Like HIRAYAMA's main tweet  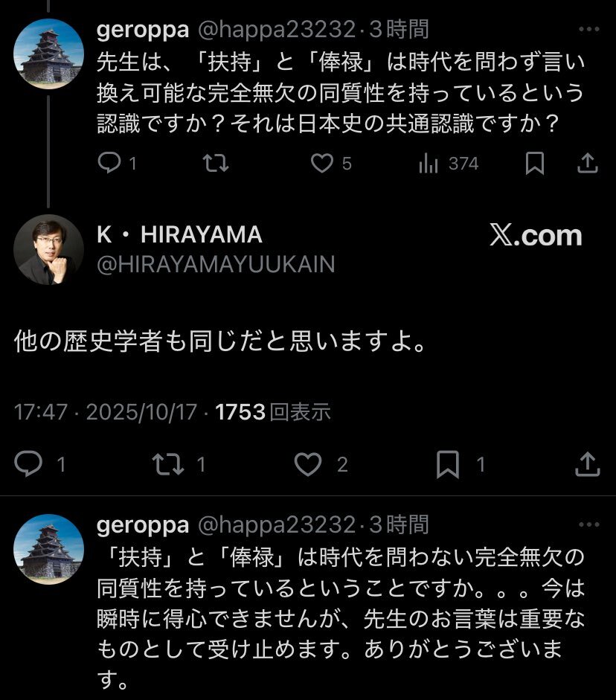(308, 465)
